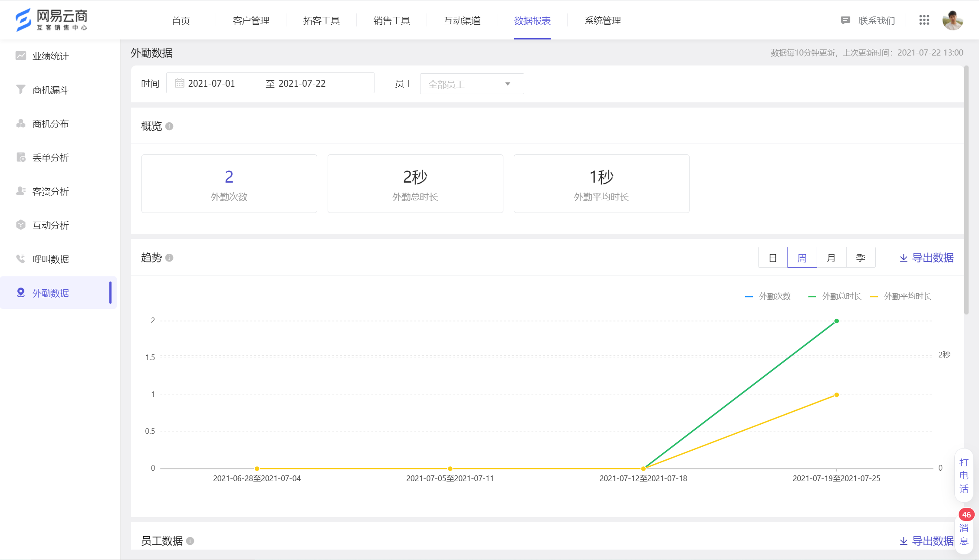Switch trend granularity to 季
The height and width of the screenshot is (560, 979).
coord(861,258)
